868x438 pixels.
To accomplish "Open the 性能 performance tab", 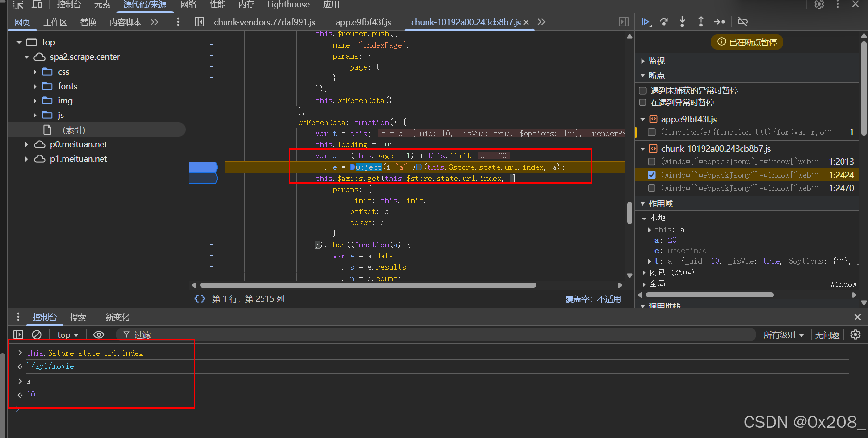I will pyautogui.click(x=217, y=5).
